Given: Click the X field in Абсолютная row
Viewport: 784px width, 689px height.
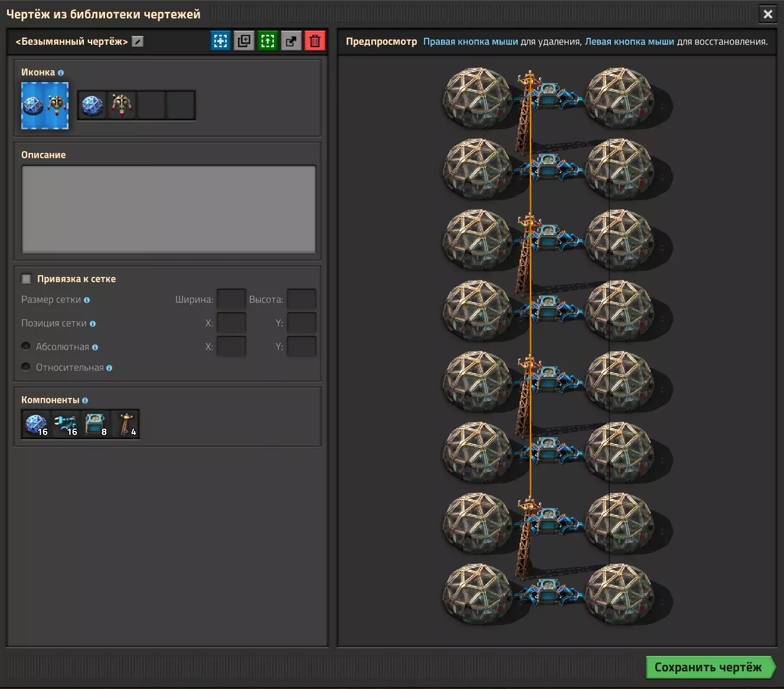Looking at the screenshot, I should point(231,347).
